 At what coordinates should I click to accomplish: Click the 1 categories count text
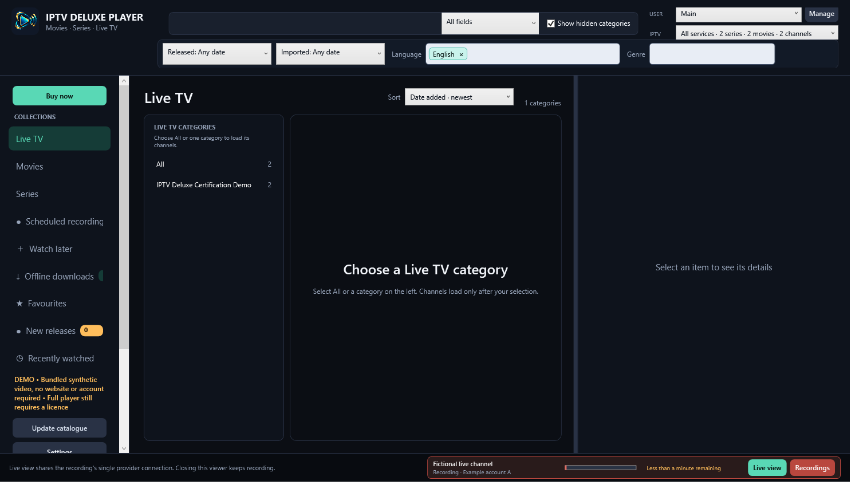pyautogui.click(x=542, y=103)
